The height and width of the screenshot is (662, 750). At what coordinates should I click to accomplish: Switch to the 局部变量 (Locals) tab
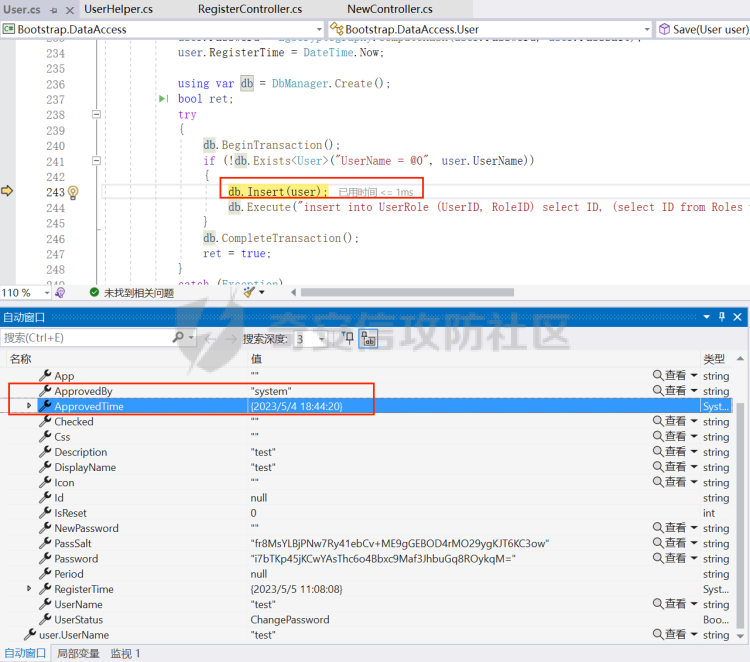[80, 653]
